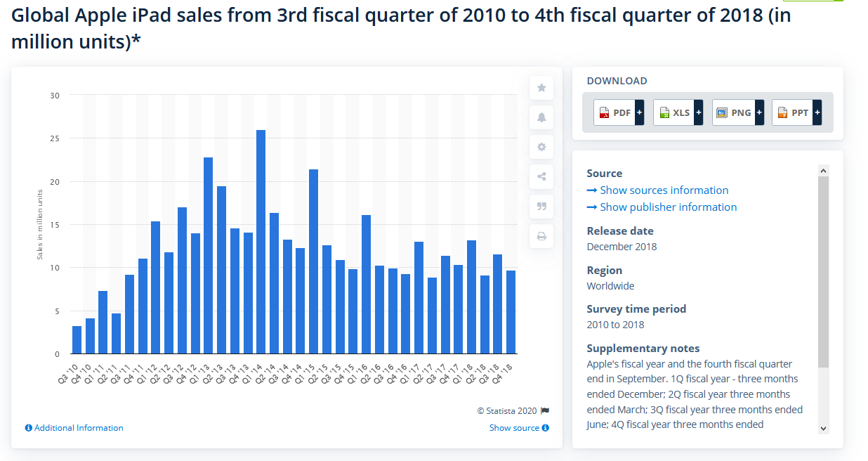Click info icon before Additional Information
The image size is (868, 461).
point(29,428)
